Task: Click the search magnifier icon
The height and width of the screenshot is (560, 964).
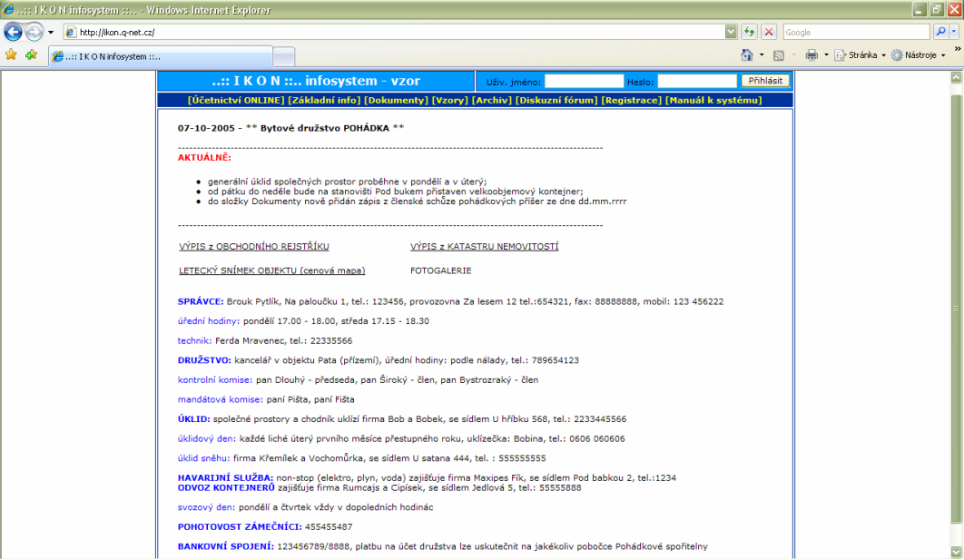Action: (x=941, y=32)
